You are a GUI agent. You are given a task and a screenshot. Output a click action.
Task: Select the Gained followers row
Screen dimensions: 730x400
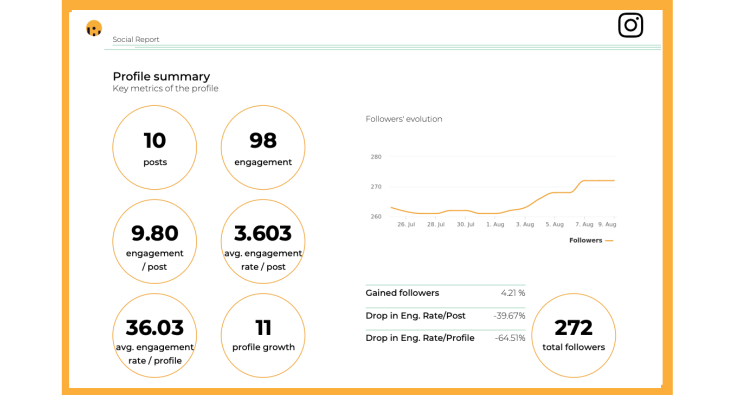pyautogui.click(x=445, y=293)
